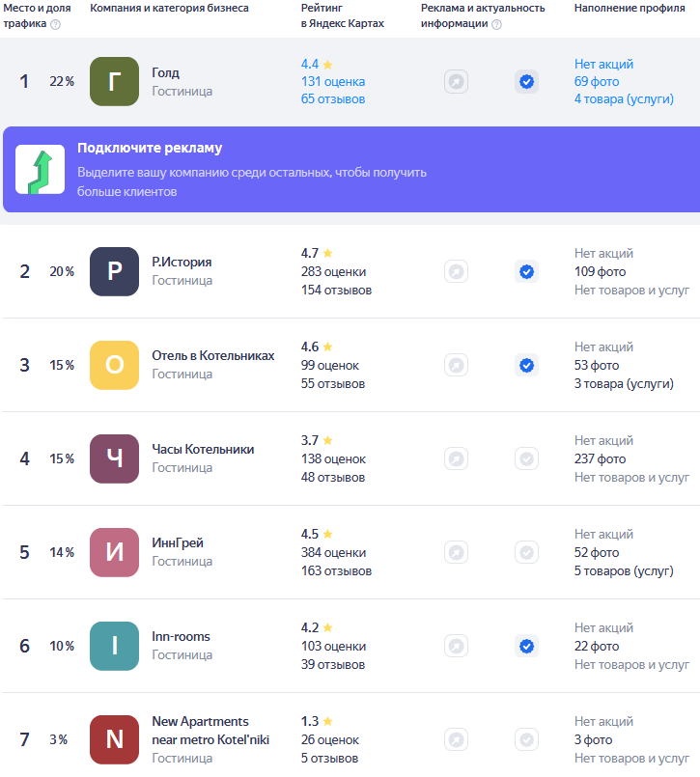Click the advertising icon in Inn-rooms row
The width and height of the screenshot is (700, 777).
point(456,646)
